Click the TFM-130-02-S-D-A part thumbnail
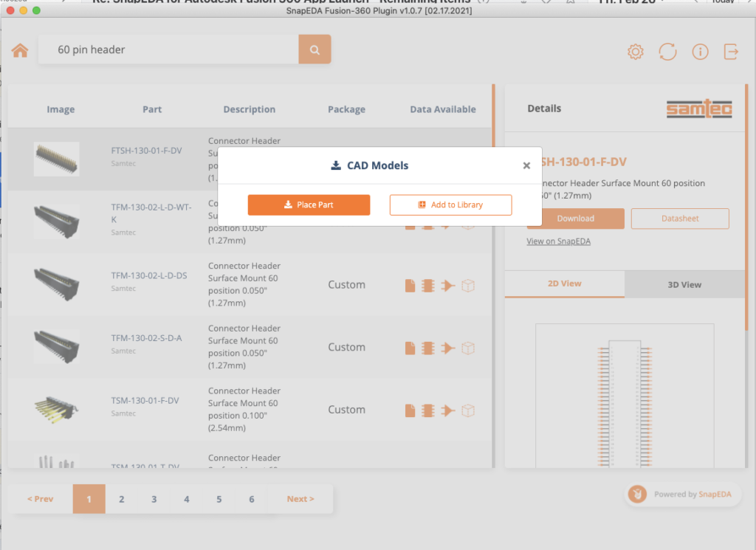The image size is (756, 550). coord(56,346)
